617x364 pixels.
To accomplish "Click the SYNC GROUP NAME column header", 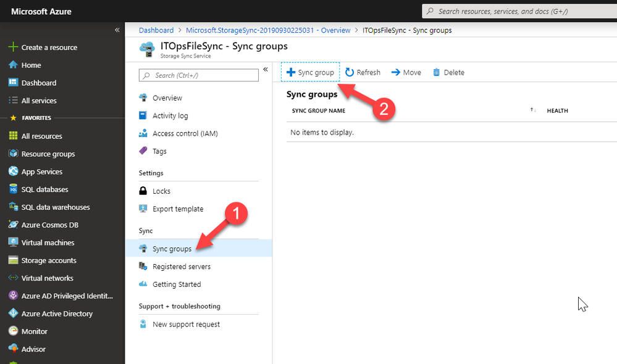I will pos(318,111).
